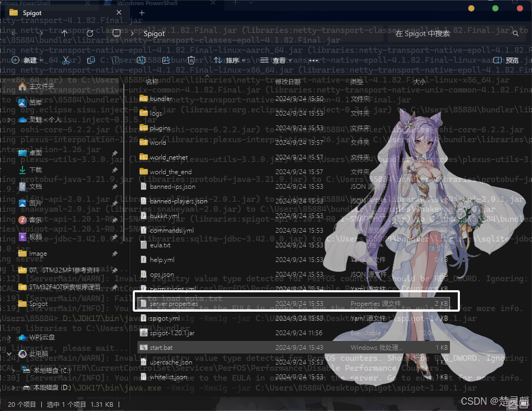Screen dimensions: 532x411
Task: Open the 新建 dropdown menu
Action: pos(27,61)
